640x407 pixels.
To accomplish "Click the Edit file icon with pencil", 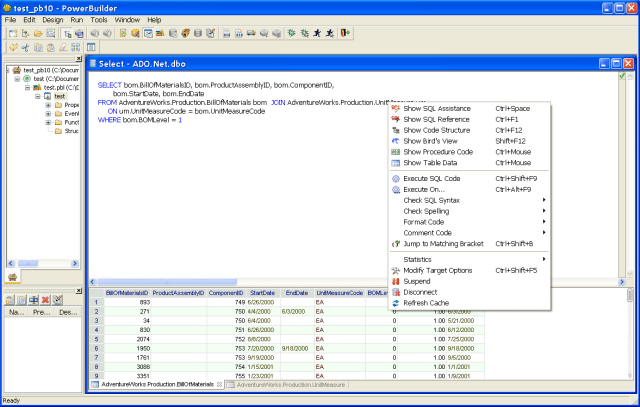I will pyautogui.click(x=211, y=33).
